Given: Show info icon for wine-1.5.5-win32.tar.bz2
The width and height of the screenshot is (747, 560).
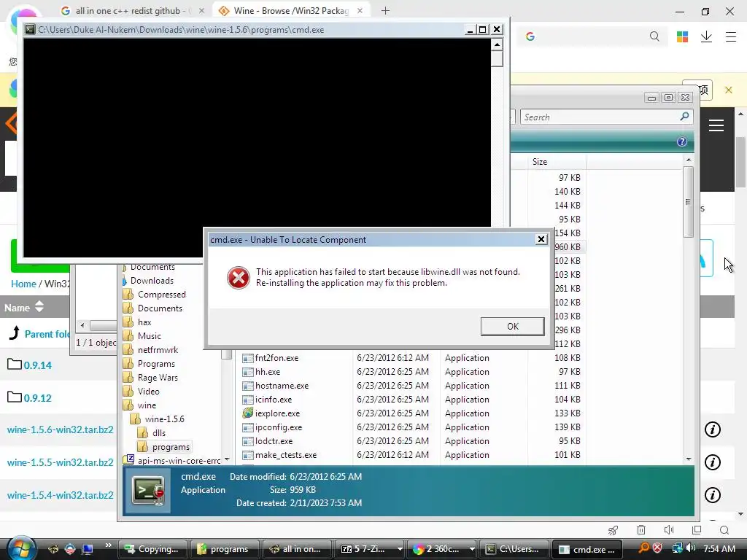Looking at the screenshot, I should pyautogui.click(x=712, y=462).
